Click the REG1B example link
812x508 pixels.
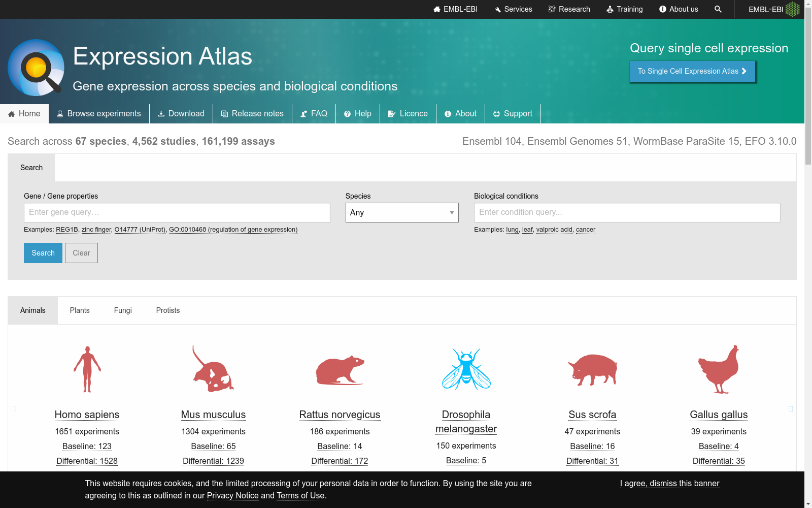(67, 230)
